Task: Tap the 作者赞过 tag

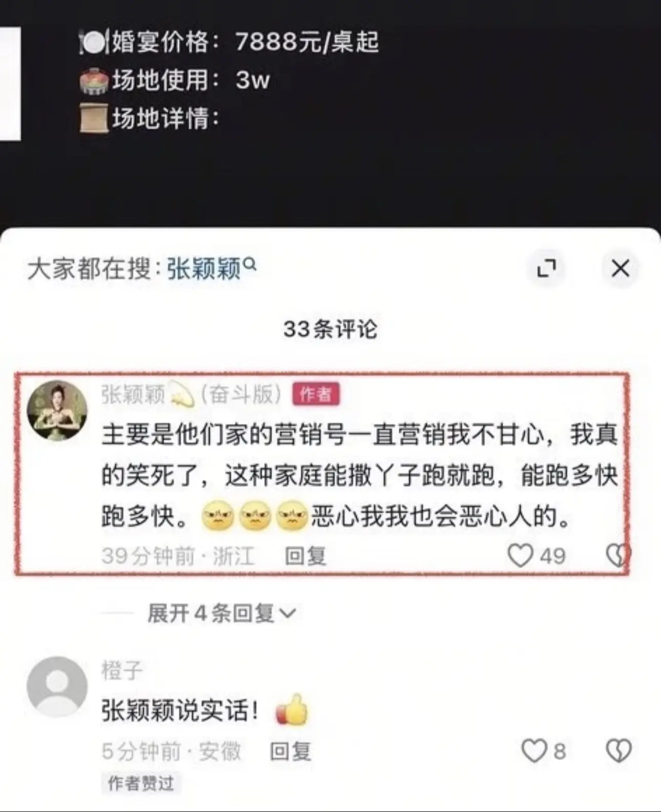Action: pos(140,783)
